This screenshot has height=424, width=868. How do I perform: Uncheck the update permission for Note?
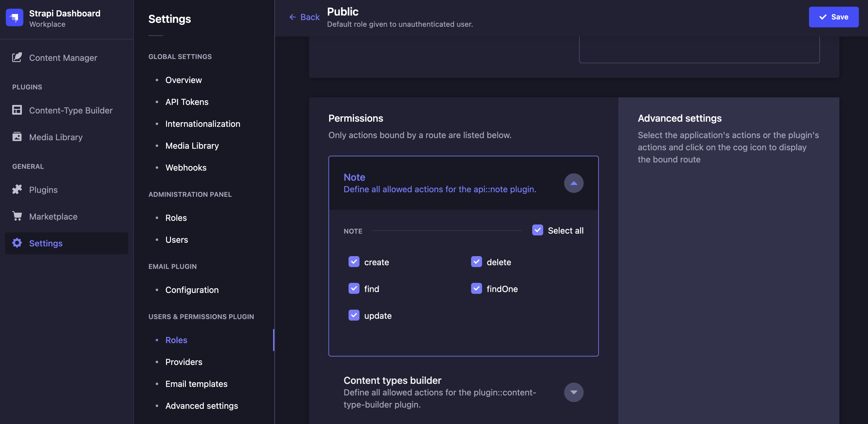point(354,315)
